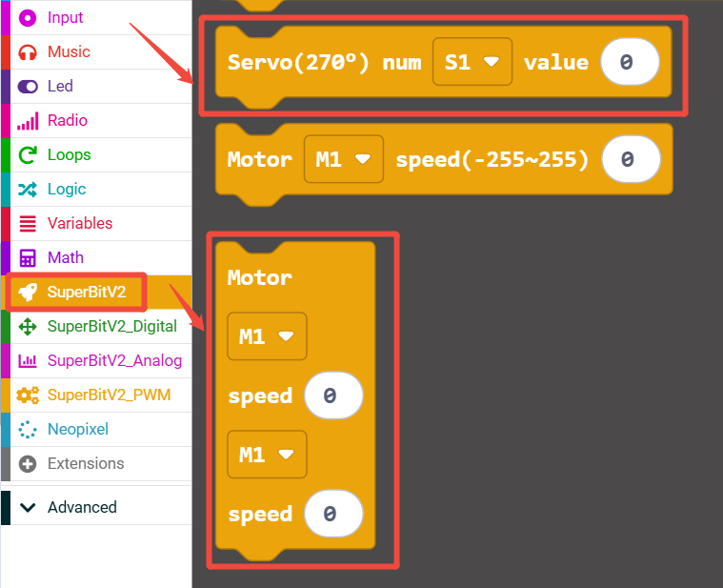Viewport: 723px width, 588px height.
Task: Open SuperBitV2_Digital category
Action: coord(96,327)
